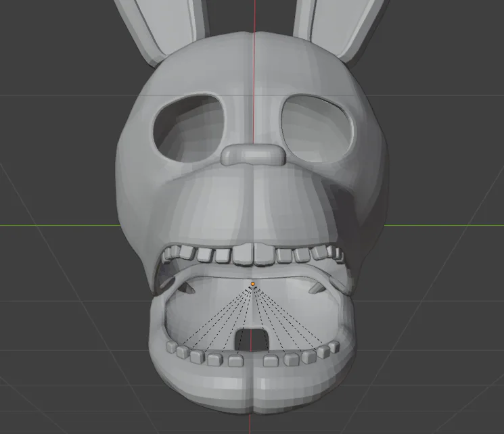
Task: Select the orange origin point in the mouth
Action: click(252, 284)
